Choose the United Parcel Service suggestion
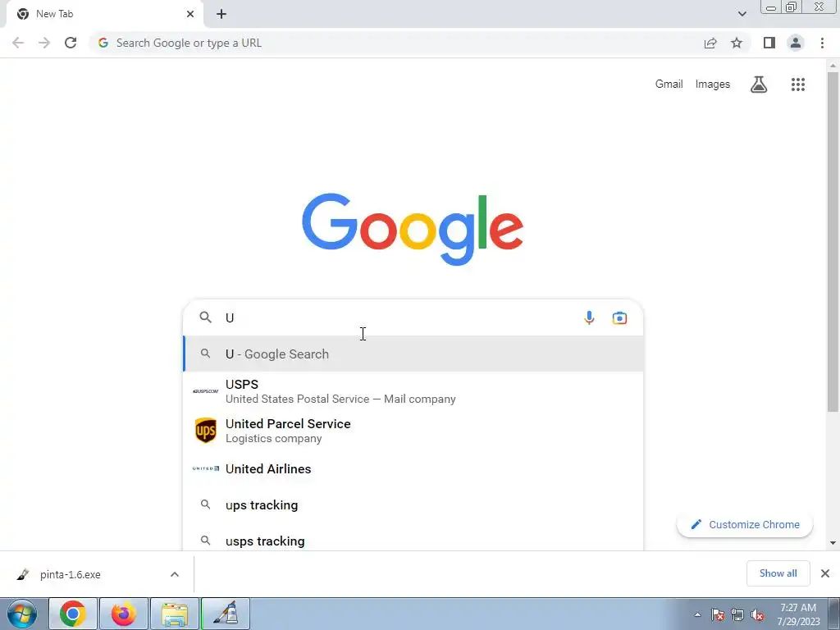Viewport: 840px width, 630px height. pyautogui.click(x=413, y=431)
